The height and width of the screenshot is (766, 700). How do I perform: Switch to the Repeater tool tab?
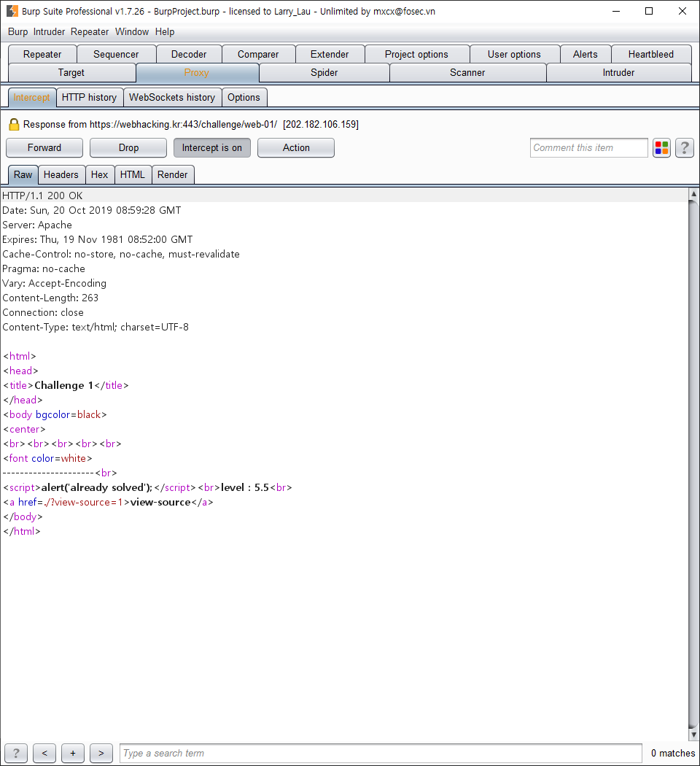[42, 54]
